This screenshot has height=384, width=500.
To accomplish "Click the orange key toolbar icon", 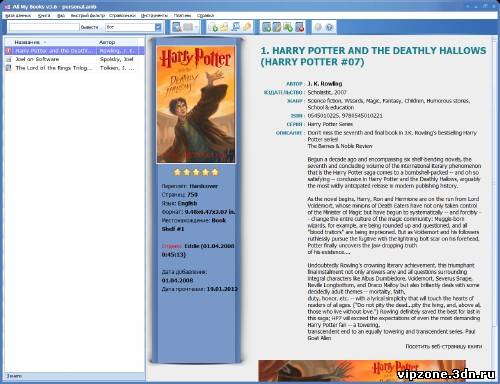I will 247,27.
